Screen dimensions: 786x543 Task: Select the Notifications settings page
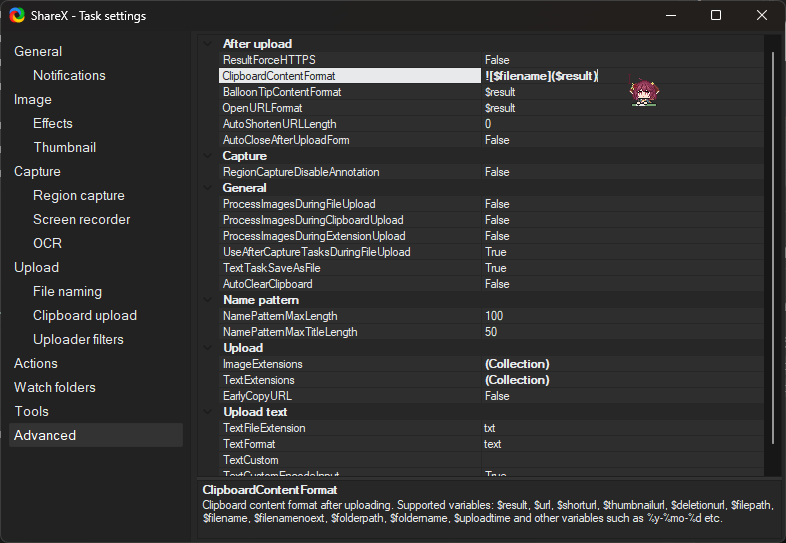click(69, 75)
